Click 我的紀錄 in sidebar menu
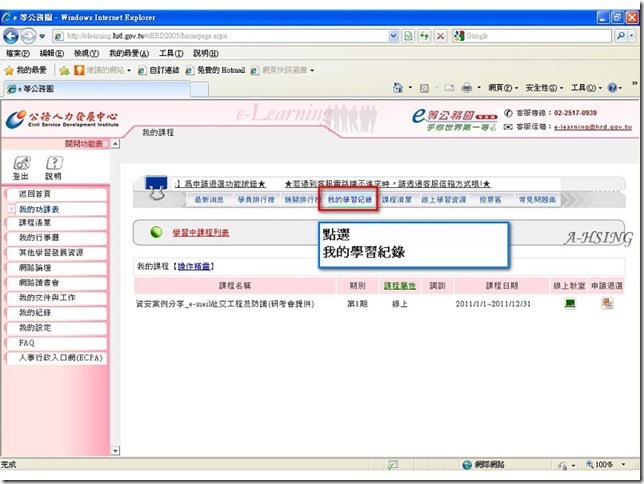Image resolution: width=644 pixels, height=484 pixels. [x=57, y=313]
